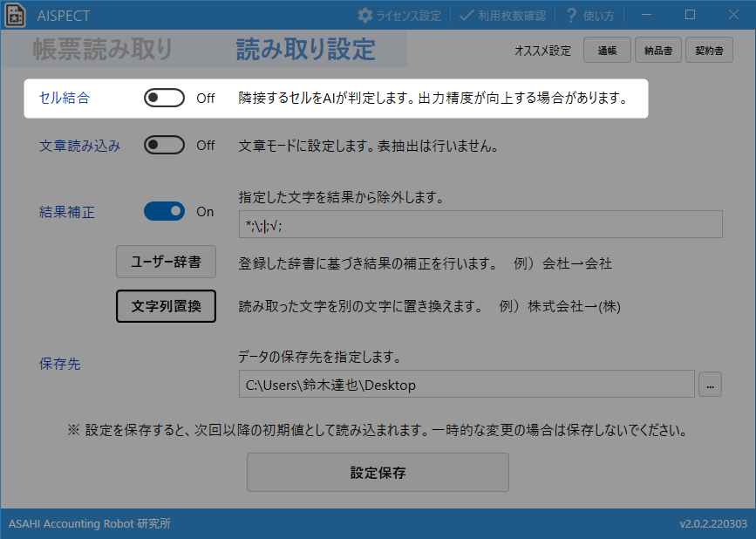Click the AISPECT app logo icon
756x539 pixels.
pos(15,15)
